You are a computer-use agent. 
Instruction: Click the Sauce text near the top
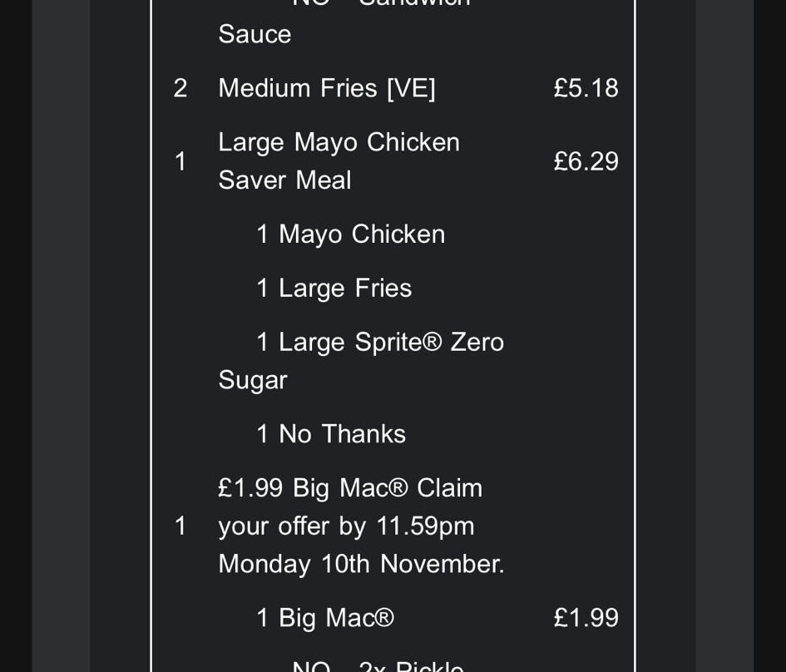pyautogui.click(x=255, y=35)
